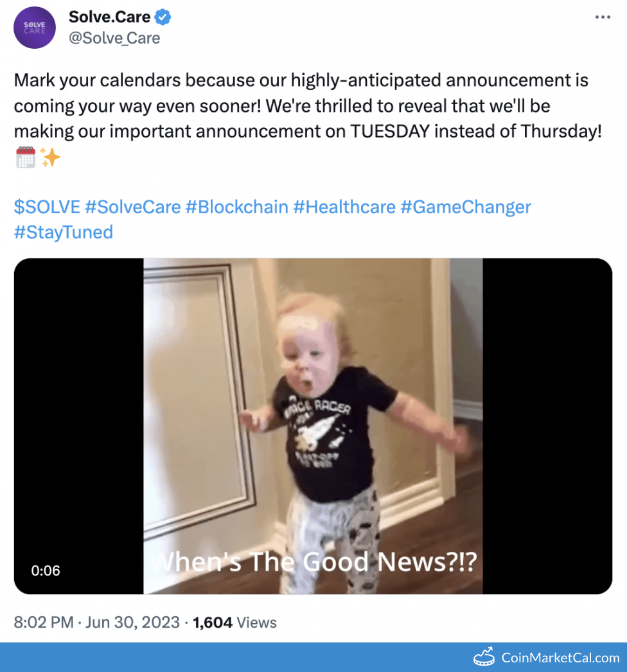Play the toddler video

coord(313,426)
